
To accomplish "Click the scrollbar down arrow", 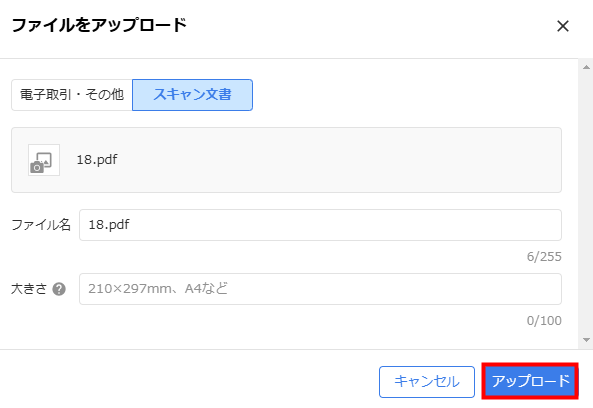I will 586,340.
